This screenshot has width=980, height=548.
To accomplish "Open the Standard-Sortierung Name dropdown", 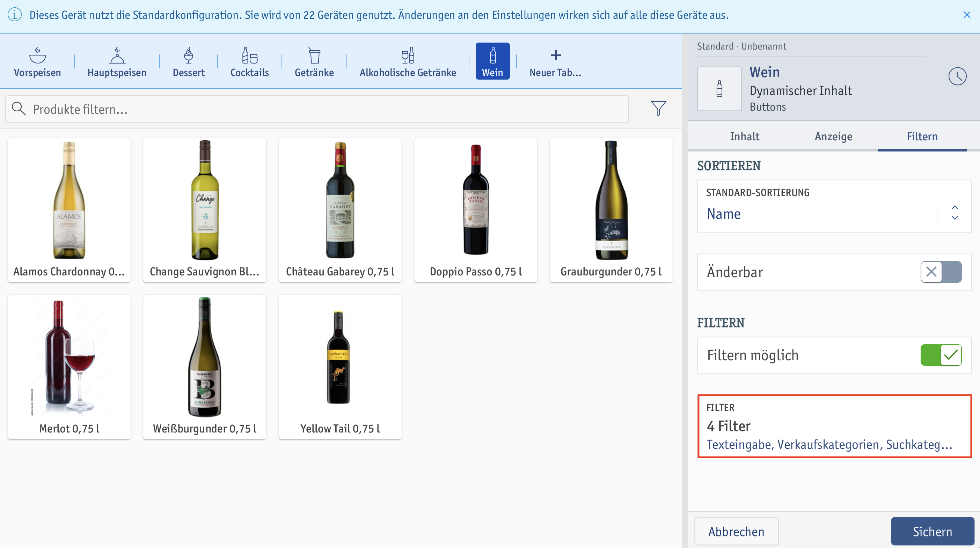I will point(834,206).
